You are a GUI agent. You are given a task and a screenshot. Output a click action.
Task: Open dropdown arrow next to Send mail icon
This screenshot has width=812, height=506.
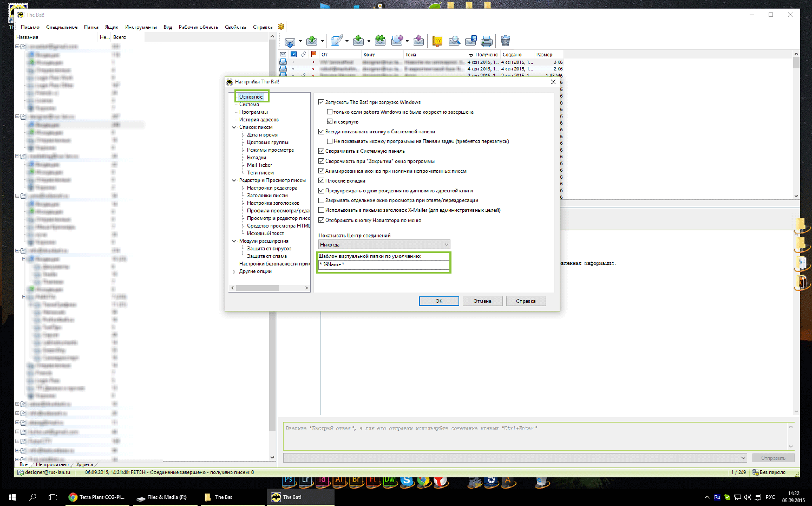pos(322,41)
